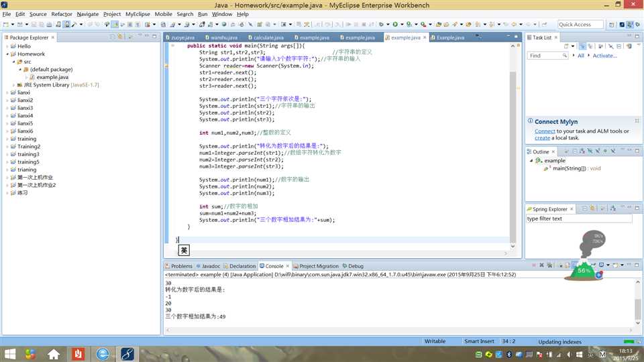Expand the lianxi3 project
The width and height of the screenshot is (644, 362).
(7, 108)
